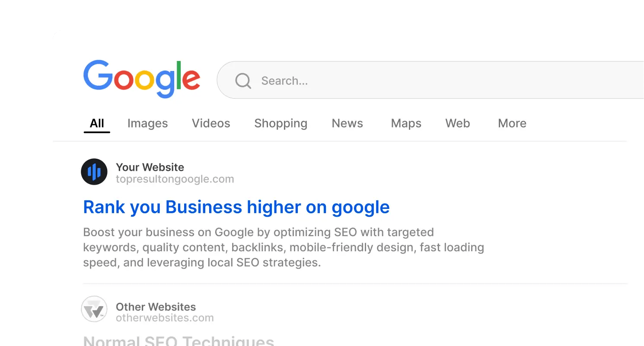Switch to the Shopping tab
Screen dimensions: 644x346
click(281, 123)
